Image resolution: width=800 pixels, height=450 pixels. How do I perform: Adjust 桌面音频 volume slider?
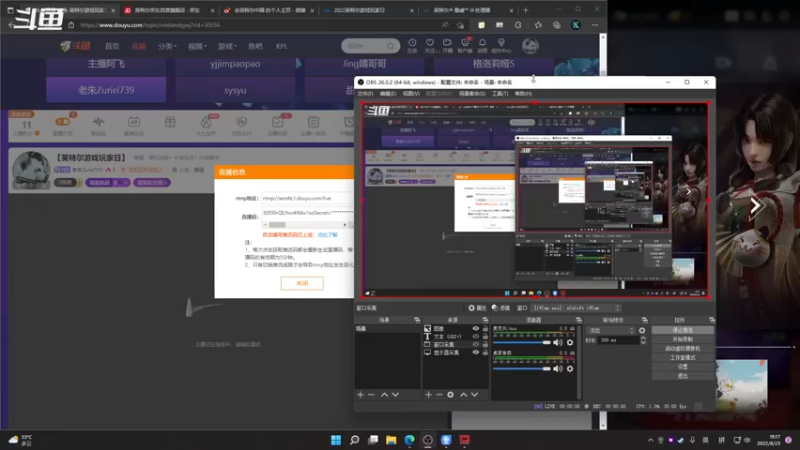pyautogui.click(x=522, y=369)
